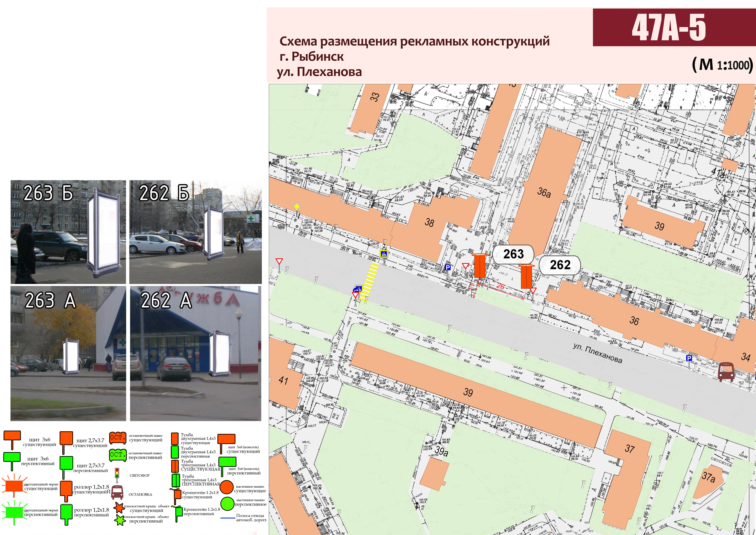Click the bus stop marker on the map

coord(726,372)
